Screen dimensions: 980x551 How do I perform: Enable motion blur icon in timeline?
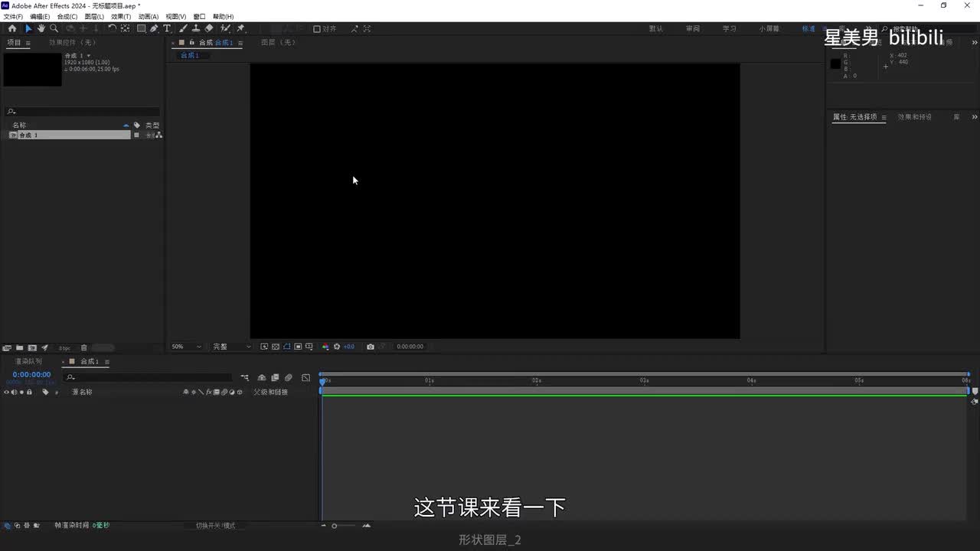(288, 377)
